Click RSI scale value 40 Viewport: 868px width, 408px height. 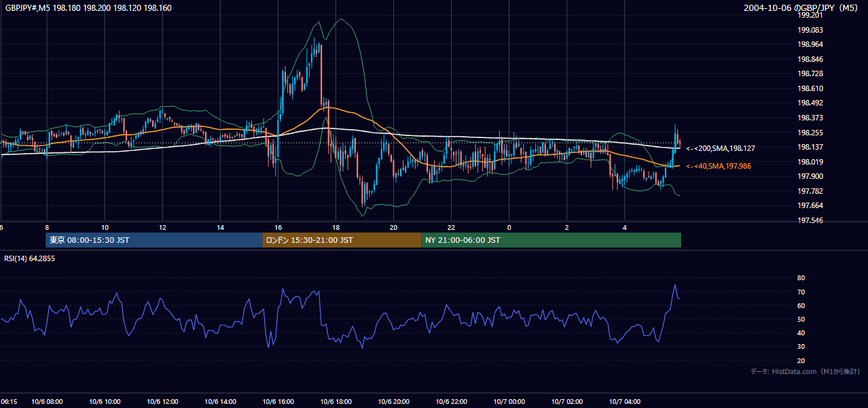pyautogui.click(x=801, y=333)
